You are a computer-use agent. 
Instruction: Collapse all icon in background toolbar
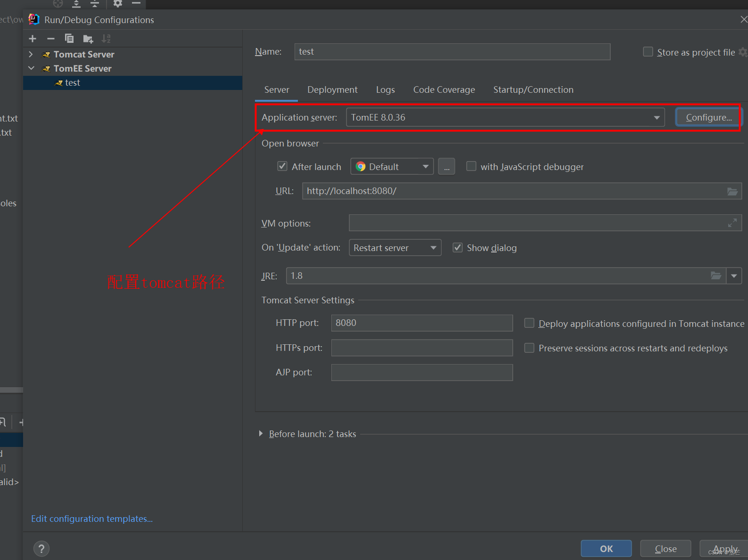pyautogui.click(x=95, y=4)
